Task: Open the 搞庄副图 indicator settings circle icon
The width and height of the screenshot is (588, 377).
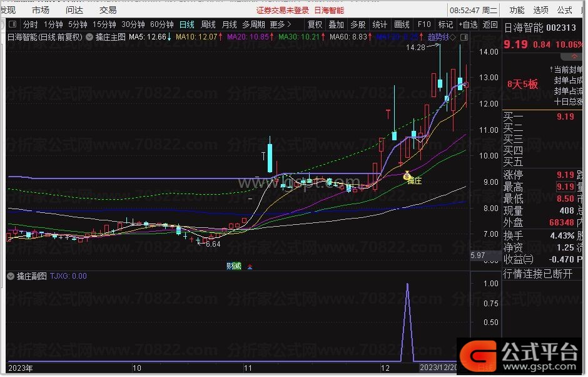Action: [11, 277]
